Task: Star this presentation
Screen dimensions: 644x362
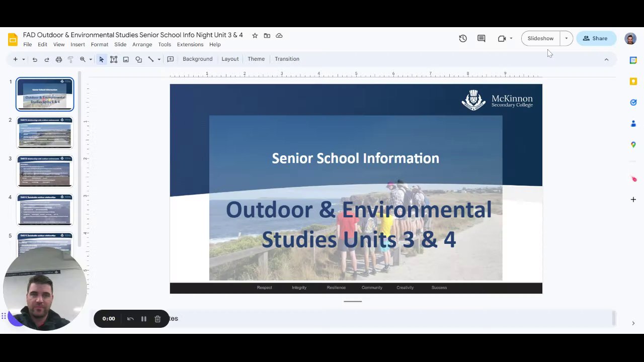Action: click(x=255, y=36)
